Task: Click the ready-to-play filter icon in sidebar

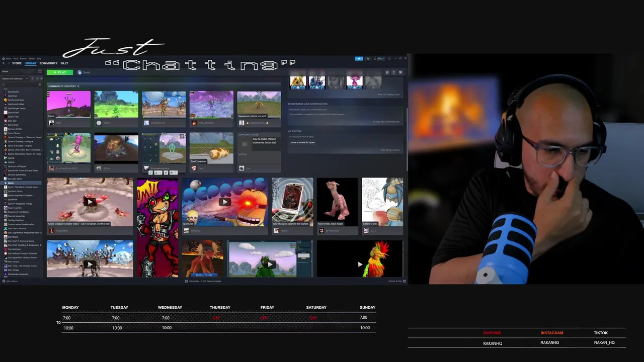Action: tap(41, 78)
